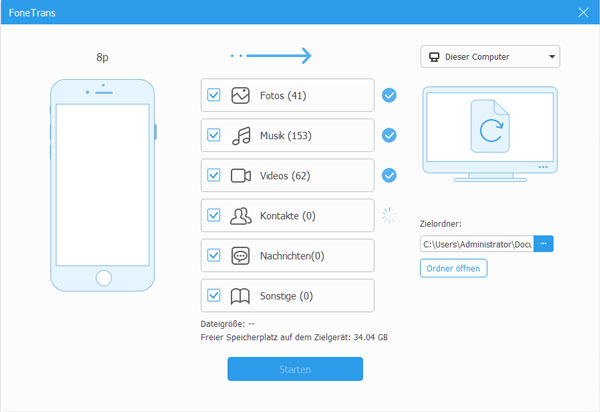This screenshot has height=412, width=600.
Task: Click the Kontakte people icon
Action: 240,216
